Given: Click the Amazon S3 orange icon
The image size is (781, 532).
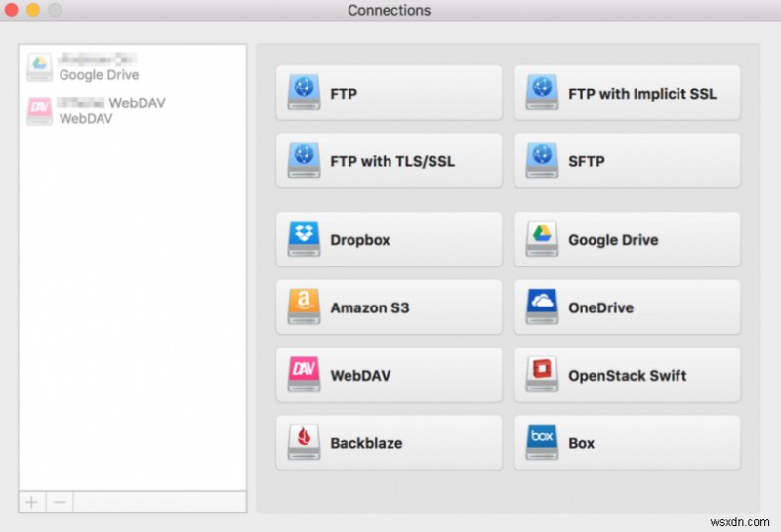Looking at the screenshot, I should [x=304, y=307].
